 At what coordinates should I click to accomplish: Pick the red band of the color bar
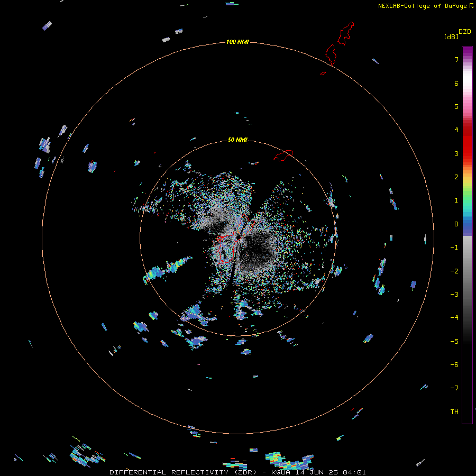point(467,143)
